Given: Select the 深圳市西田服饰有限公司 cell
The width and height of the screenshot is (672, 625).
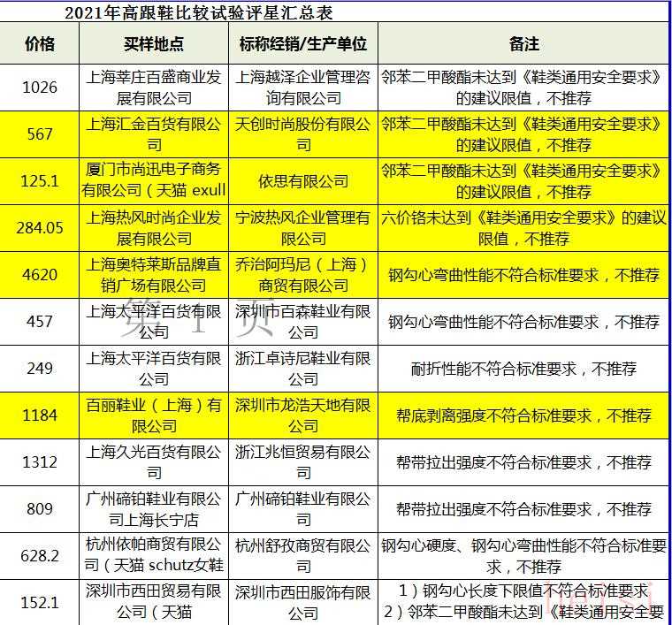Looking at the screenshot, I should [x=302, y=601].
